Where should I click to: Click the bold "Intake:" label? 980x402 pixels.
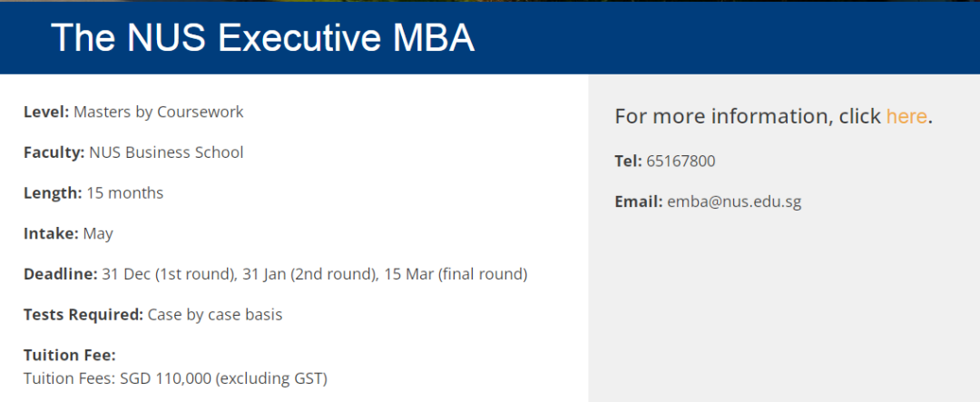click(x=51, y=234)
